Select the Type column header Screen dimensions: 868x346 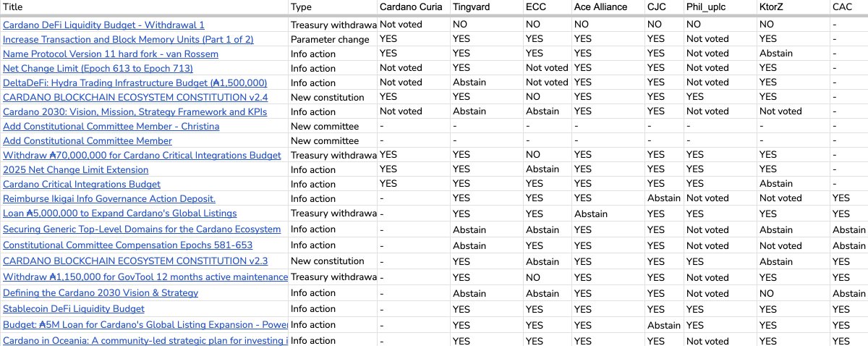click(302, 7)
